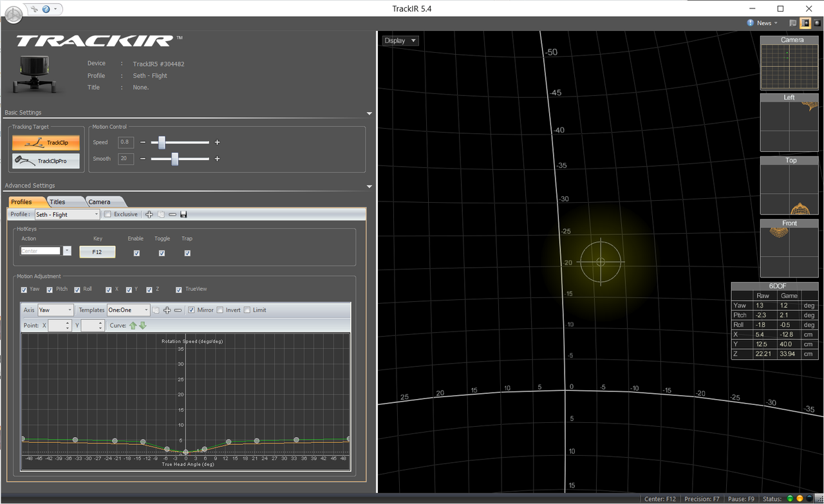The width and height of the screenshot is (824, 504).
Task: Open the help question mark icon
Action: point(46,9)
